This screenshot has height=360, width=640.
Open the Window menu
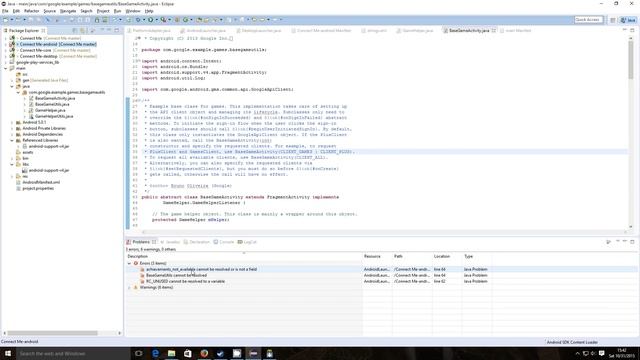click(x=133, y=11)
